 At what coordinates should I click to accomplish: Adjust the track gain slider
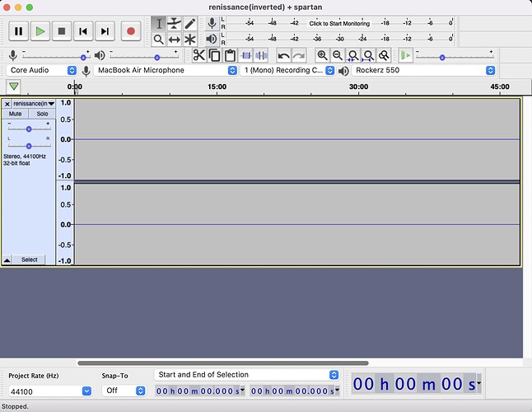(29, 129)
